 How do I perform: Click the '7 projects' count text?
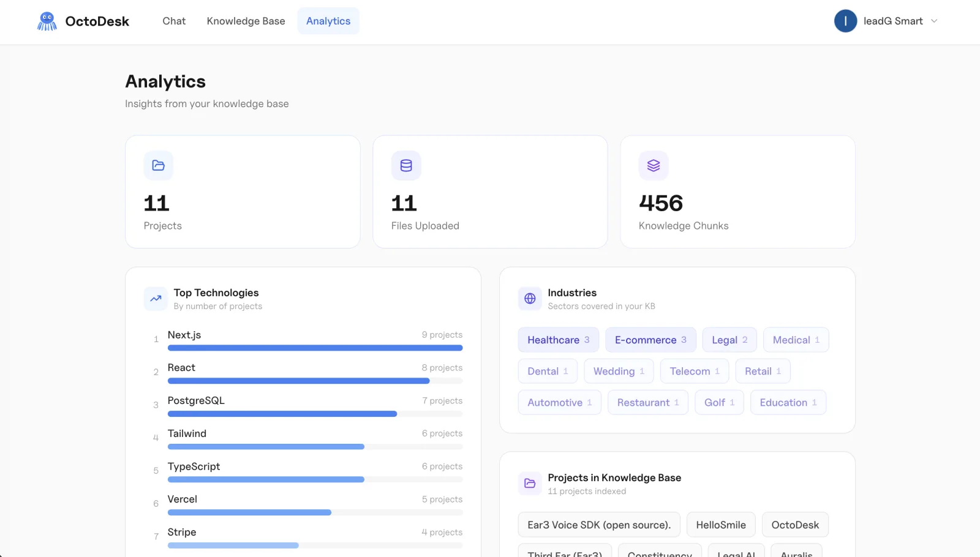point(442,401)
